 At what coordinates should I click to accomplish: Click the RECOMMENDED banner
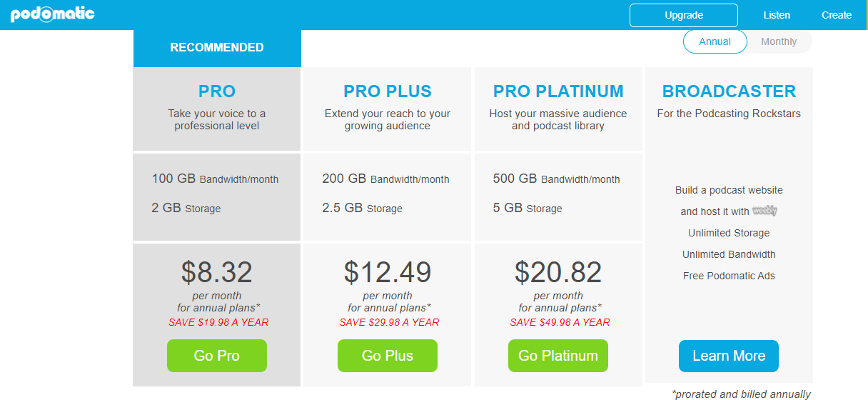click(x=217, y=48)
